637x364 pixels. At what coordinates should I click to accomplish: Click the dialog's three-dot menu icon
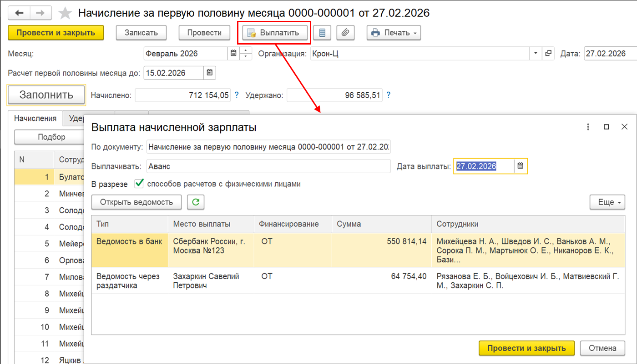[588, 127]
